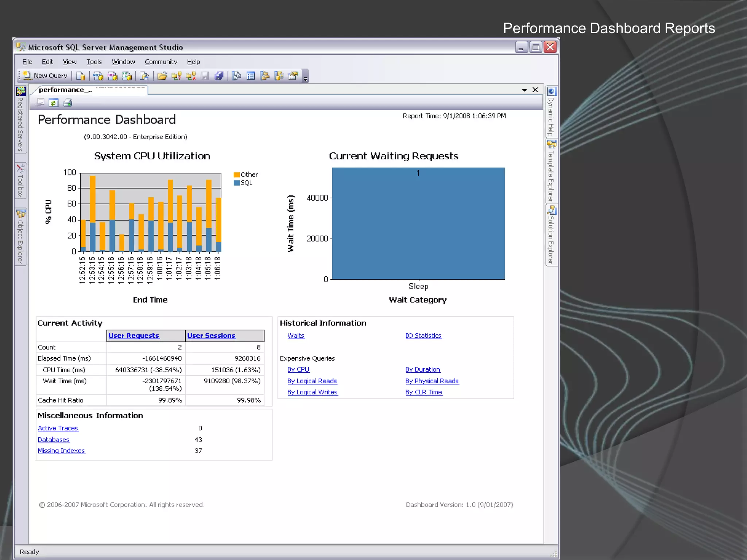
Task: Open the Registered Servers side panel
Action: [20, 119]
